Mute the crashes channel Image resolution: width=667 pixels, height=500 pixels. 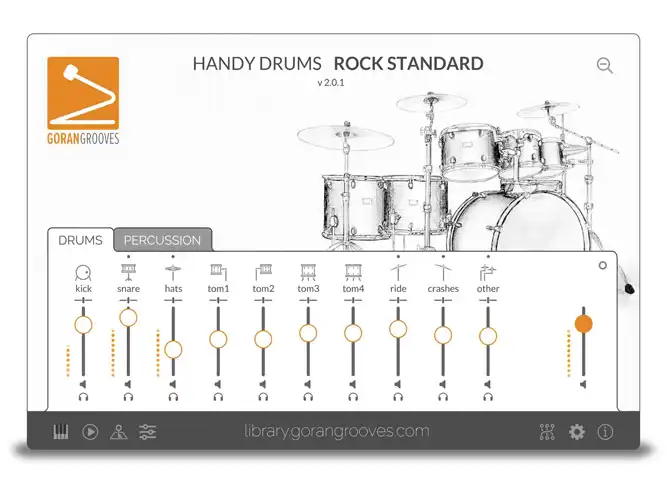tap(442, 385)
